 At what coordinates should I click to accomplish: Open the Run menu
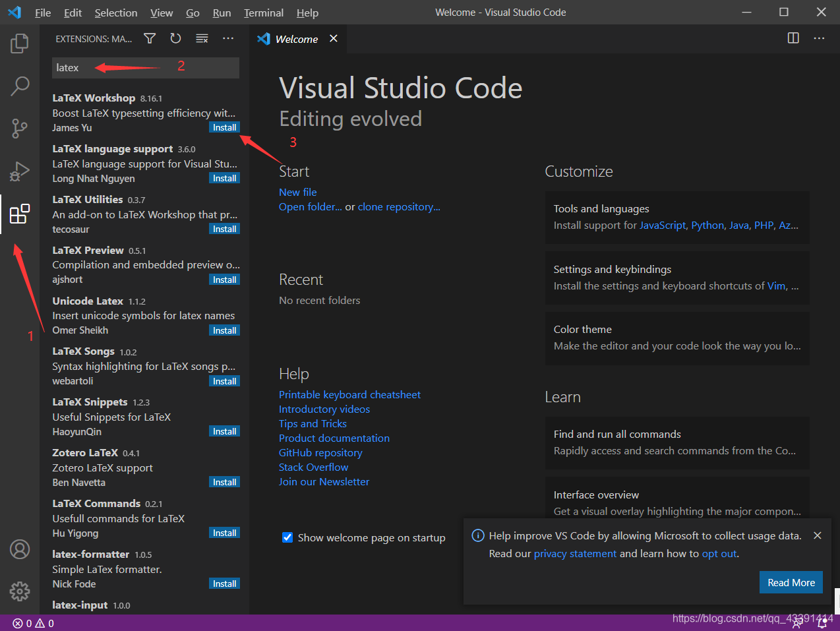coord(222,13)
